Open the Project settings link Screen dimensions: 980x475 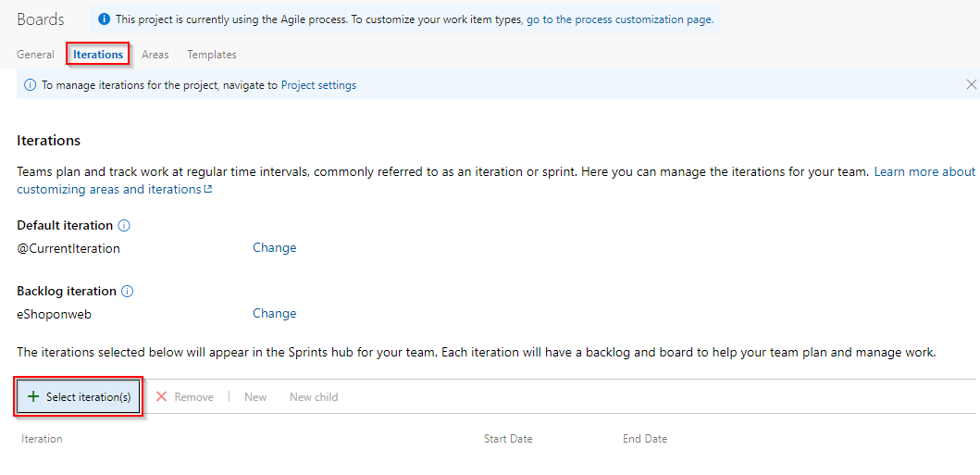(318, 85)
